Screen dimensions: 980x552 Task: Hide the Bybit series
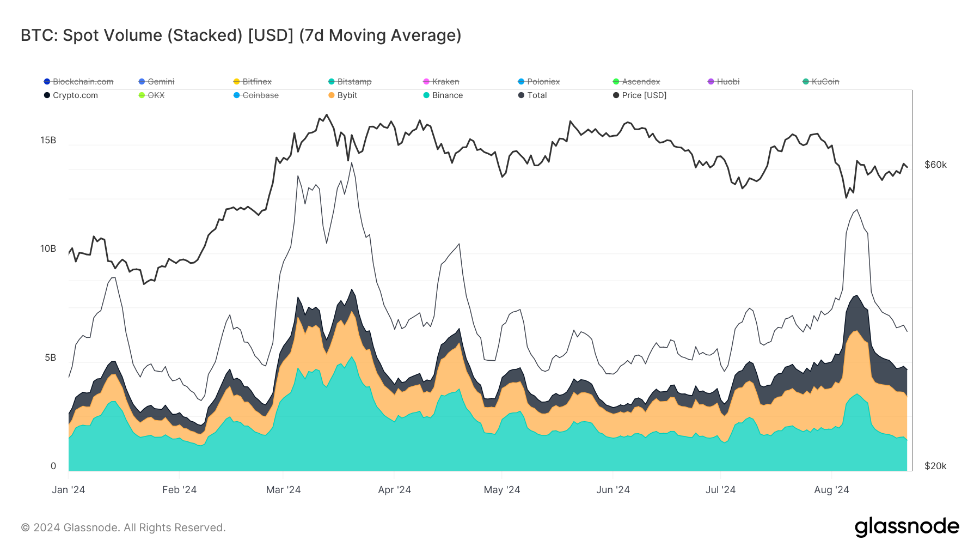(343, 95)
